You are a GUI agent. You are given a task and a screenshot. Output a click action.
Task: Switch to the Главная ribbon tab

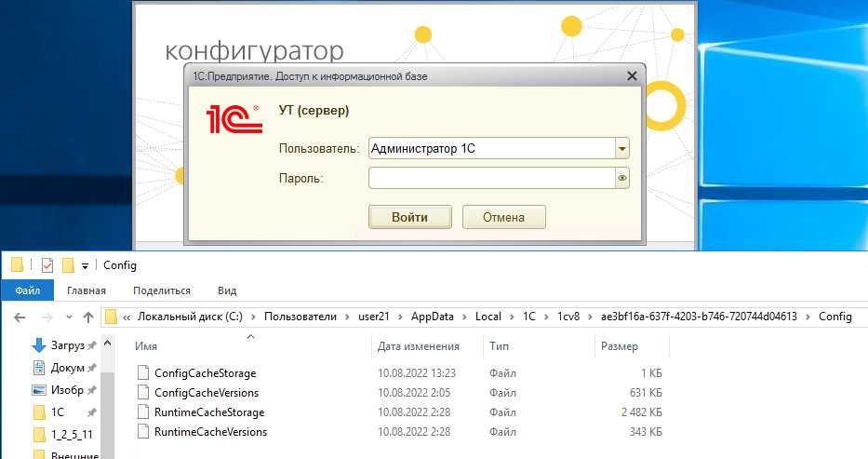click(87, 290)
